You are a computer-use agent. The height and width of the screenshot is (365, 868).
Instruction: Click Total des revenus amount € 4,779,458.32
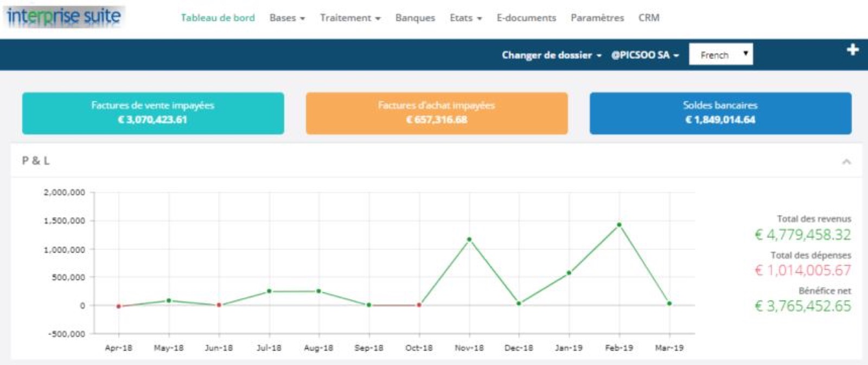coord(803,235)
